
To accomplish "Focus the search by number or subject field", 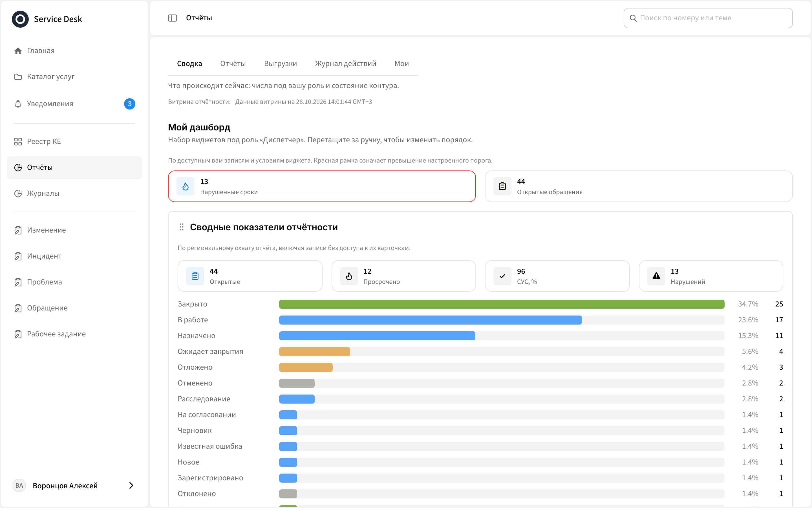I will coord(708,18).
